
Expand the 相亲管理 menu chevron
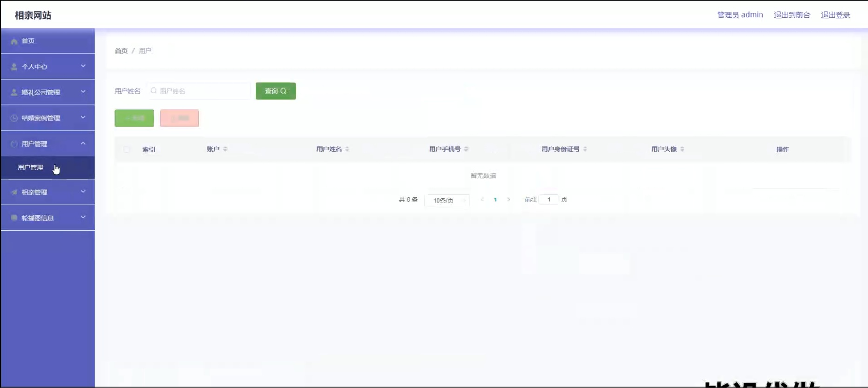tap(83, 191)
